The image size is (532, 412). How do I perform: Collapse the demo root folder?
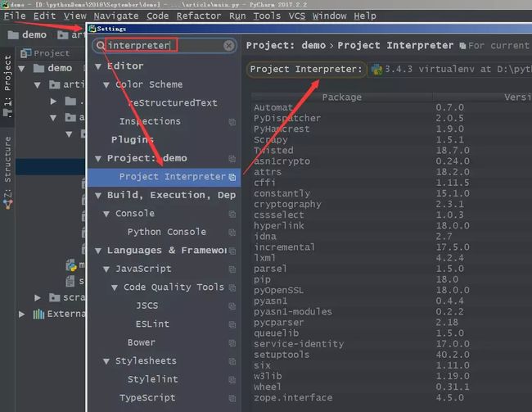point(22,69)
